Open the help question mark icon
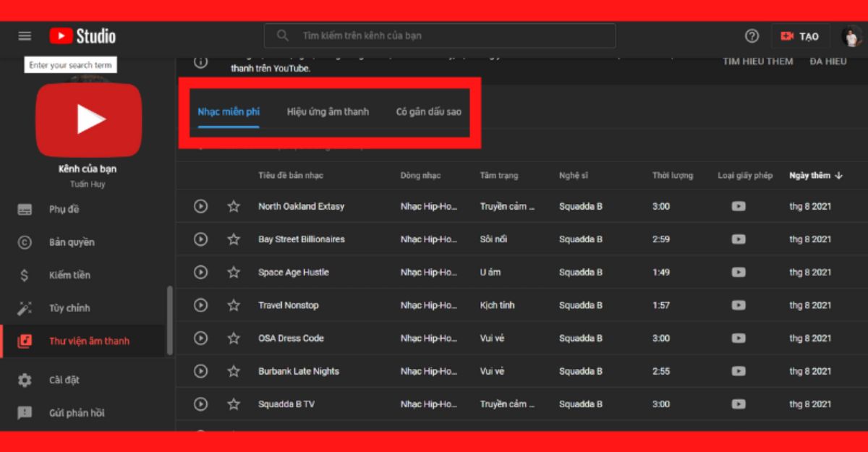 (x=752, y=36)
